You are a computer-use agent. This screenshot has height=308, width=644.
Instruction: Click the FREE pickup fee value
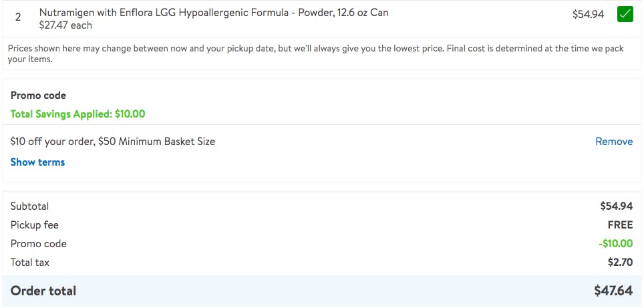click(620, 225)
